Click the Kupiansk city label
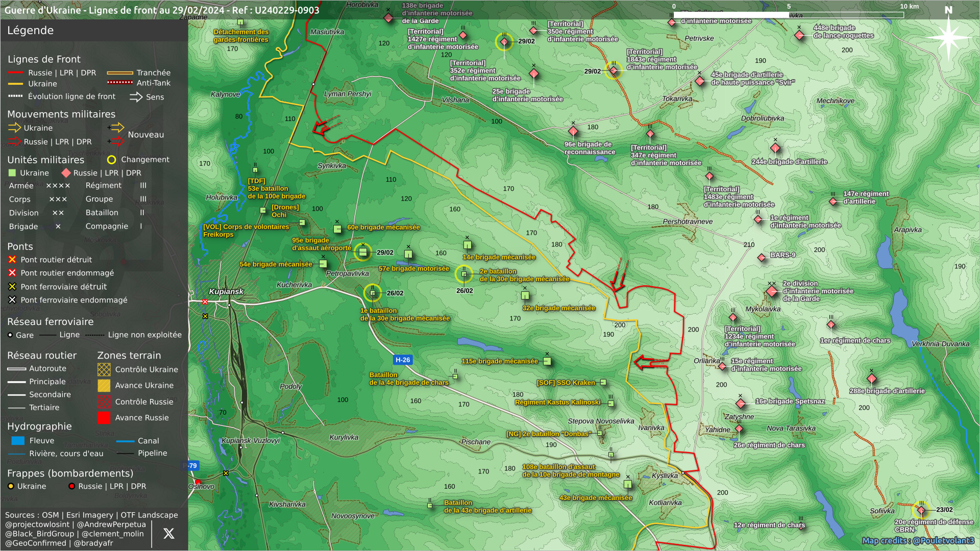980x551 pixels. pos(226,292)
